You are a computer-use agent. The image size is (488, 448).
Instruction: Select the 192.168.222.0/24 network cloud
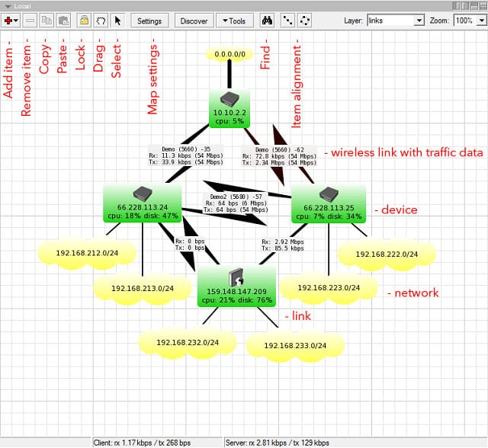pos(387,254)
